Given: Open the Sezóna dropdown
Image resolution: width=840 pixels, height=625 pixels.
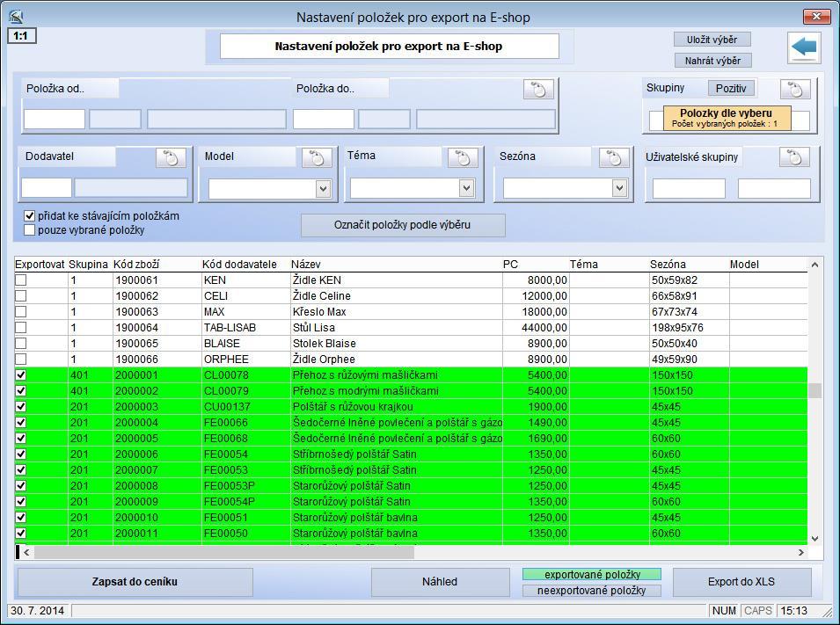Looking at the screenshot, I should (x=619, y=188).
